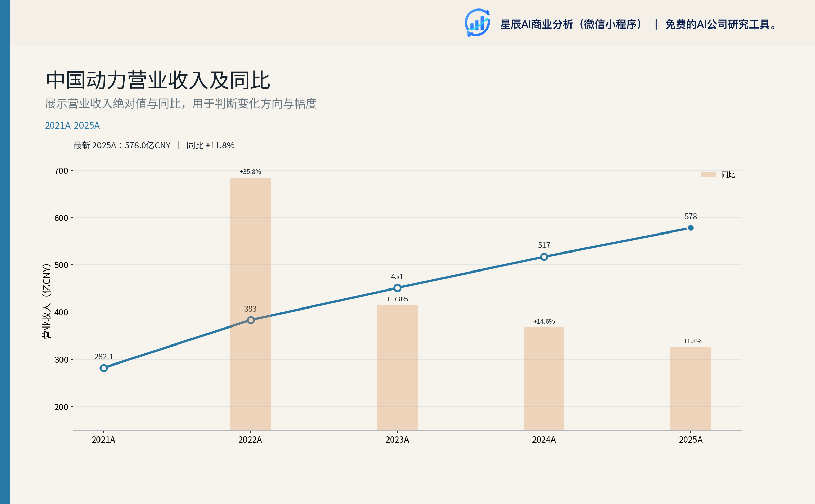This screenshot has width=815, height=504.
Task: Click the y-axis tick label 400
Action: pos(61,312)
